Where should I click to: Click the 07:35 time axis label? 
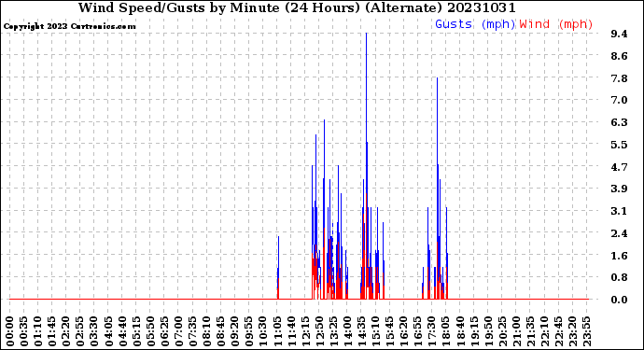pos(192,330)
